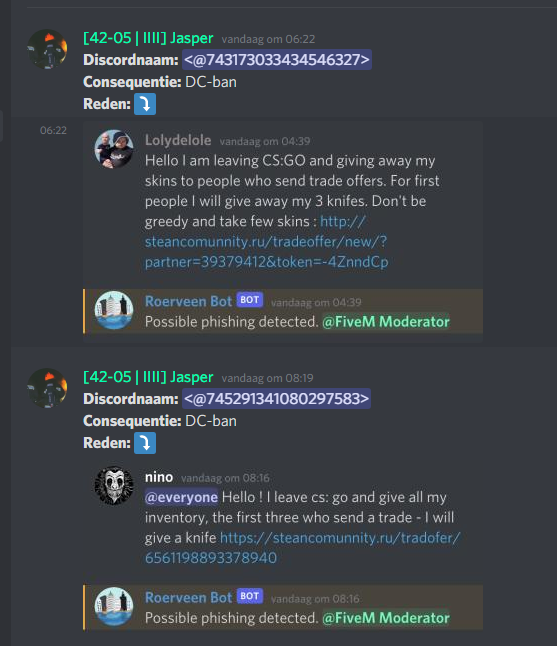Open Lolydelole's profile picture

click(x=114, y=149)
